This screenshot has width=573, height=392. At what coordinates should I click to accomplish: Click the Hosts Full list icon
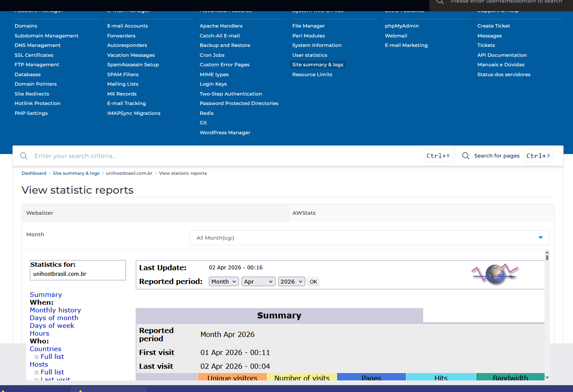click(x=37, y=372)
